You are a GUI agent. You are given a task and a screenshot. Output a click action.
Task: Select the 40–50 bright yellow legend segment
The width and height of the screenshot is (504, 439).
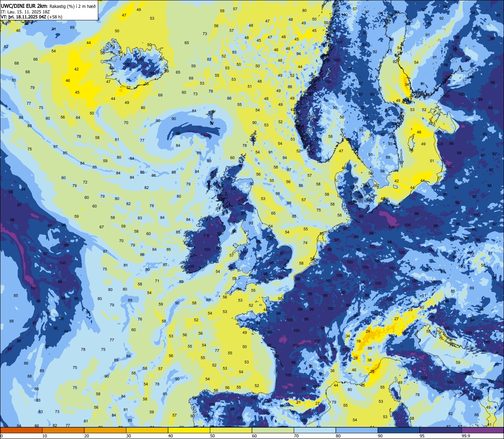[189, 430]
